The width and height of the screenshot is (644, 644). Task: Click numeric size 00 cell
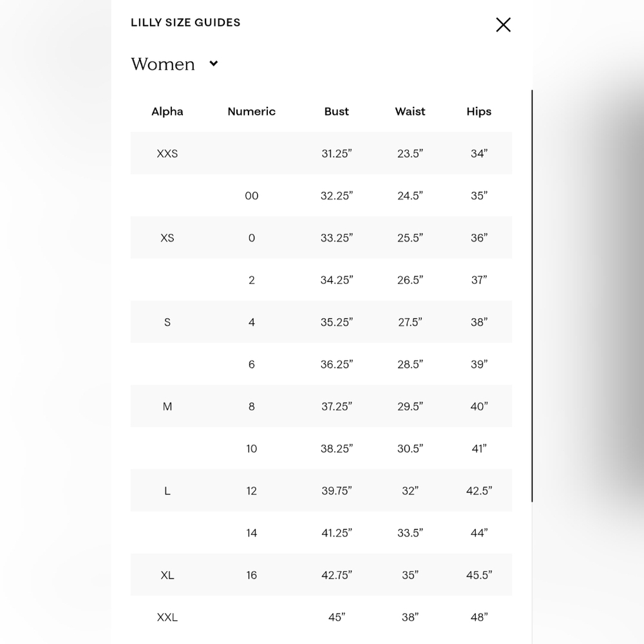click(251, 196)
